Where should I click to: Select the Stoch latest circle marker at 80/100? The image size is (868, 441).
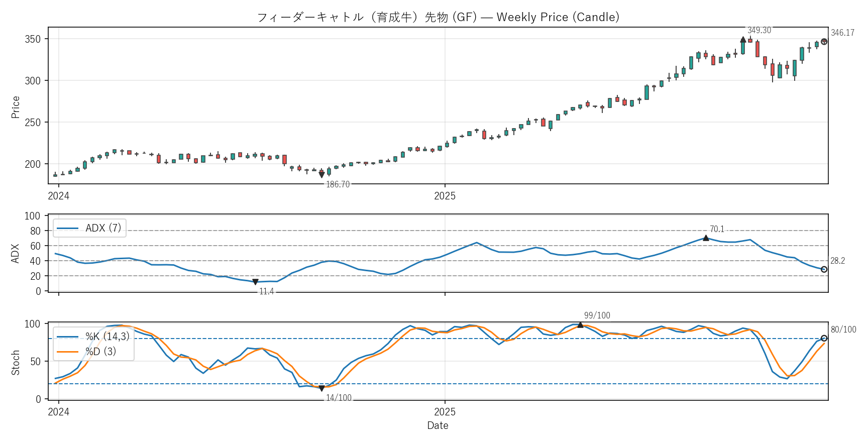pyautogui.click(x=824, y=339)
